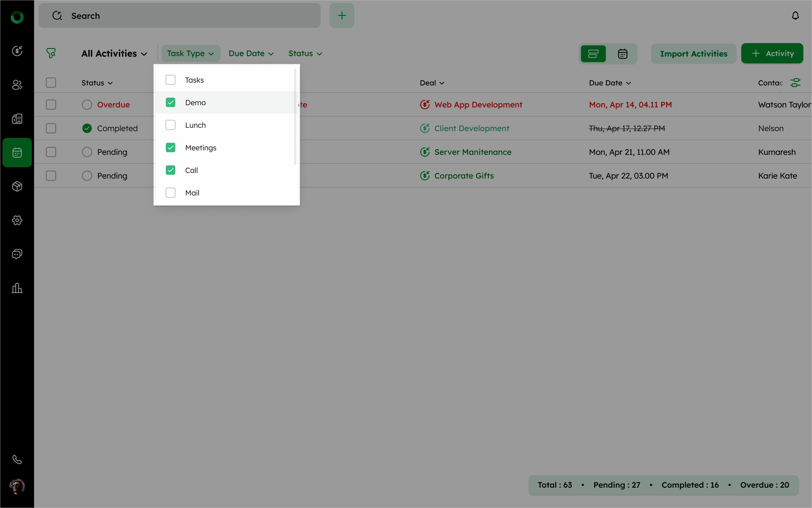The image size is (812, 508).
Task: Open Companies from sidebar building icon
Action: [x=17, y=119]
